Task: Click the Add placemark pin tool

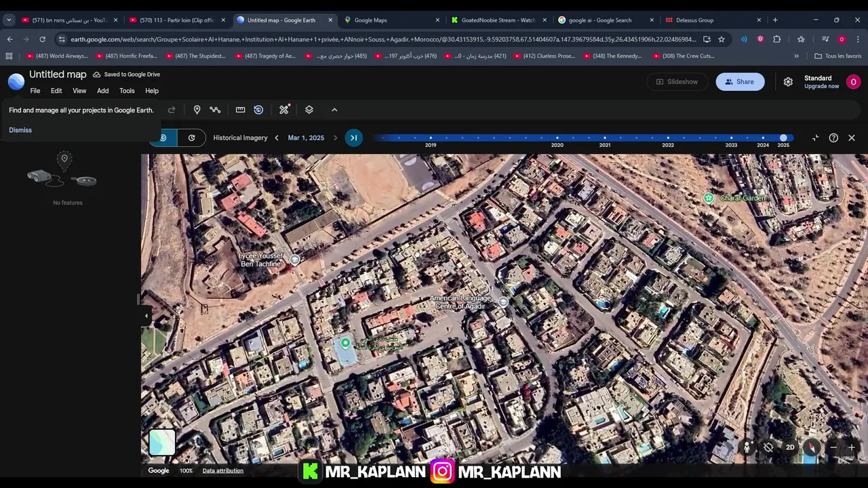Action: 197,110
